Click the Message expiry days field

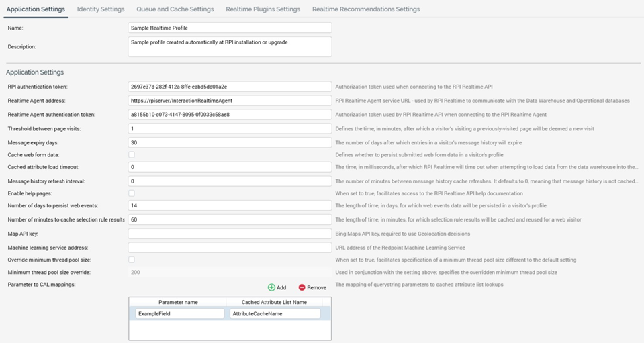pyautogui.click(x=230, y=142)
